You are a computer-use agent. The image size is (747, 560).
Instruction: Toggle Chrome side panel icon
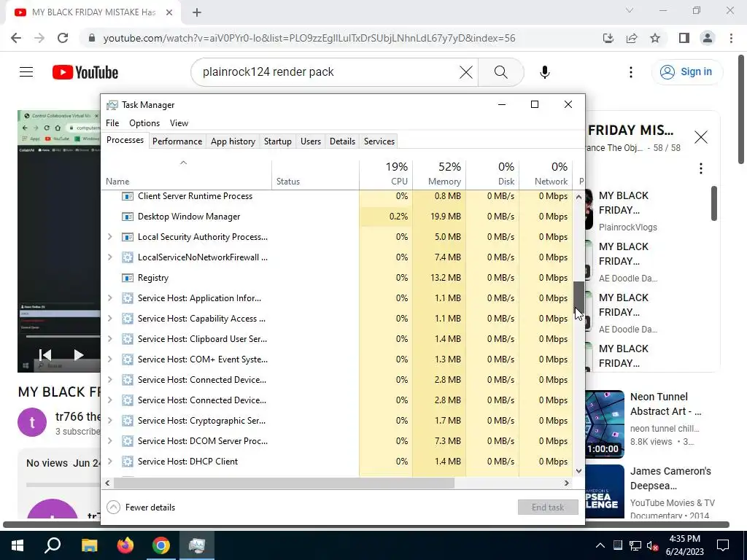[x=684, y=38]
